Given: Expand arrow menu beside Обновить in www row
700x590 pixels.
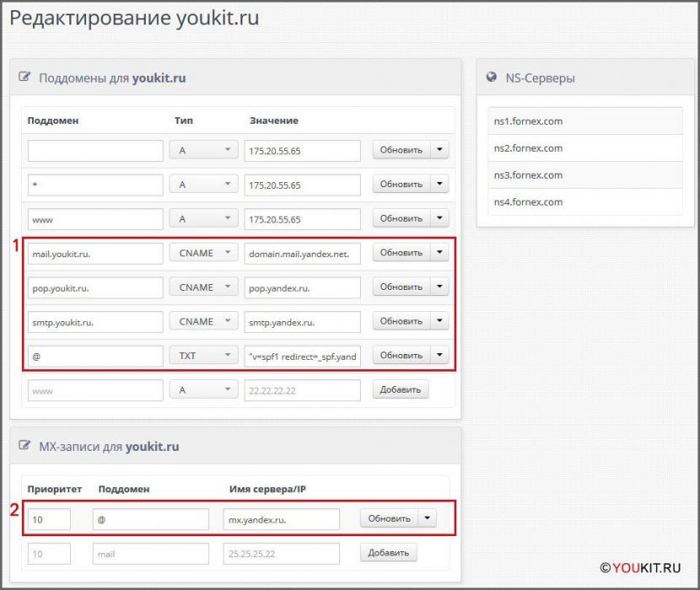Looking at the screenshot, I should [x=439, y=218].
